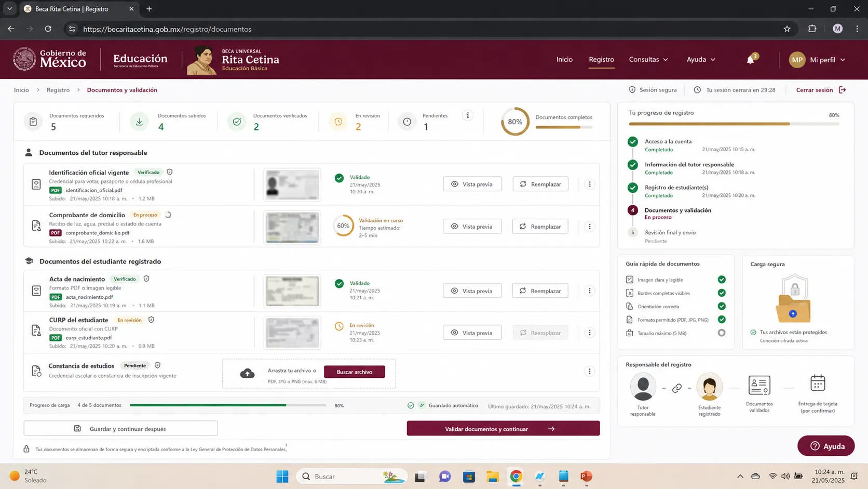Reload the page in the browser
This screenshot has width=868, height=489.
coord(48,29)
